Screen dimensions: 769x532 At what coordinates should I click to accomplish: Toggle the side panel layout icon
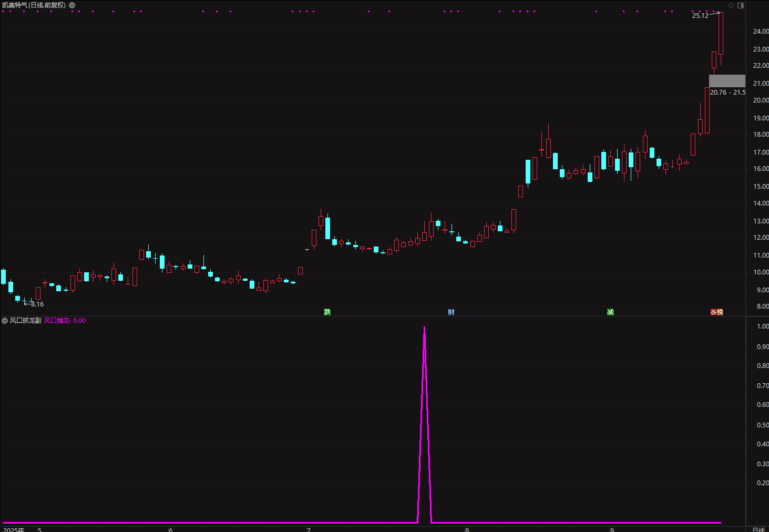pos(741,6)
